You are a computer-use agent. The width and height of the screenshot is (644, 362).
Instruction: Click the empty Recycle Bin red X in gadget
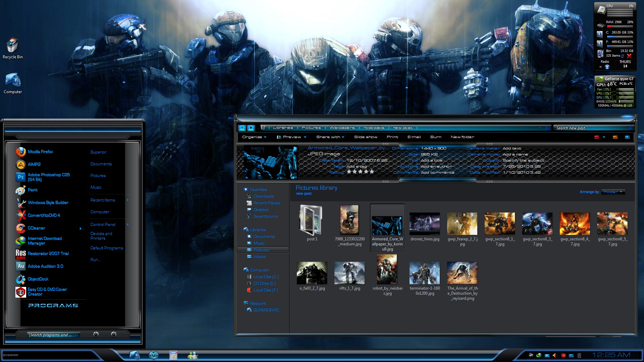pos(629,56)
